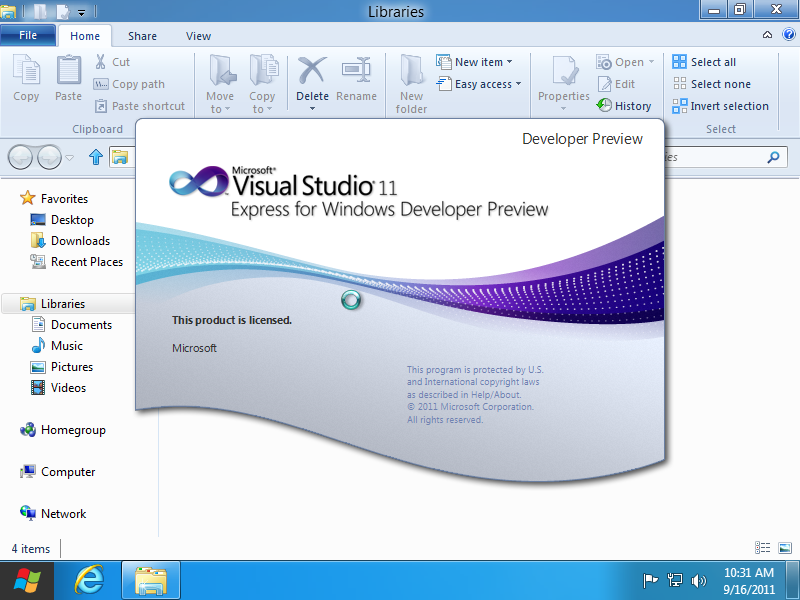Viewport: 800px width, 600px height.
Task: Expand the Properties dropdown arrow
Action: 564,109
